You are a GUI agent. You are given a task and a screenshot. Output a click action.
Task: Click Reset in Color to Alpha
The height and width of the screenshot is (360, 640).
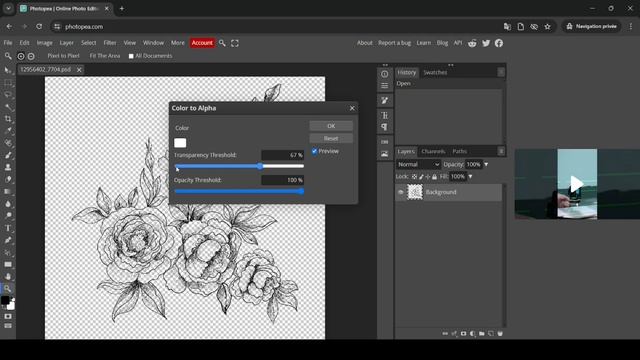tap(331, 138)
